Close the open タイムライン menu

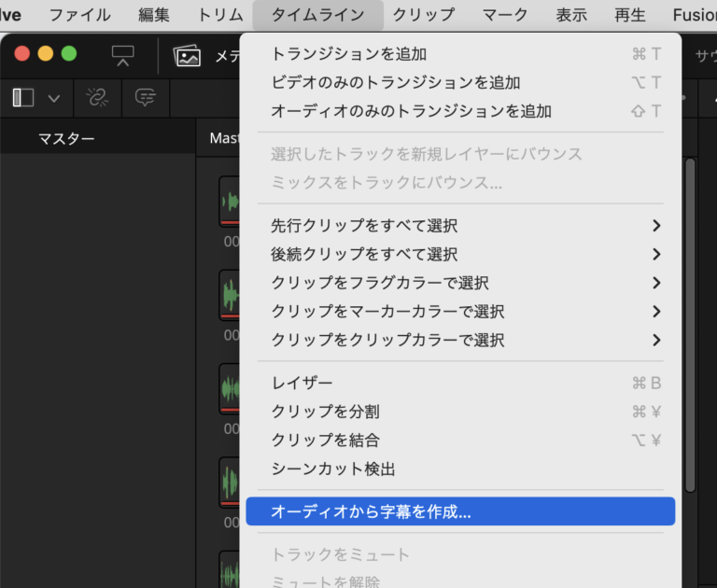(317, 15)
